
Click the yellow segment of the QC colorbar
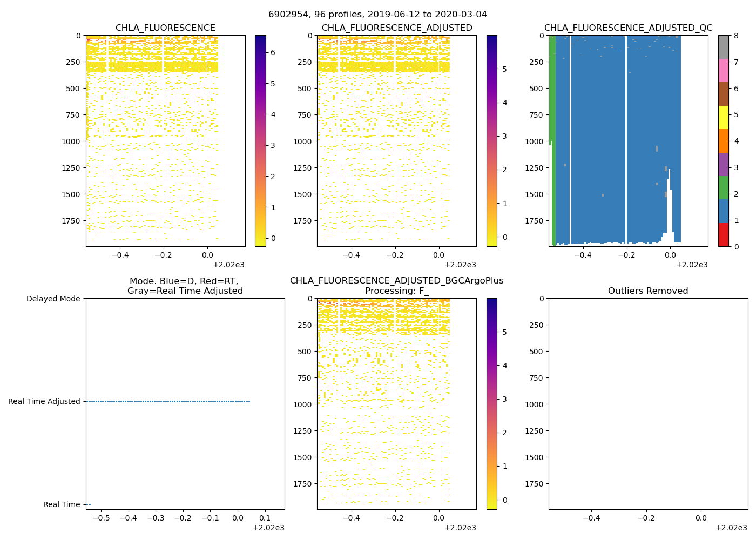point(723,117)
